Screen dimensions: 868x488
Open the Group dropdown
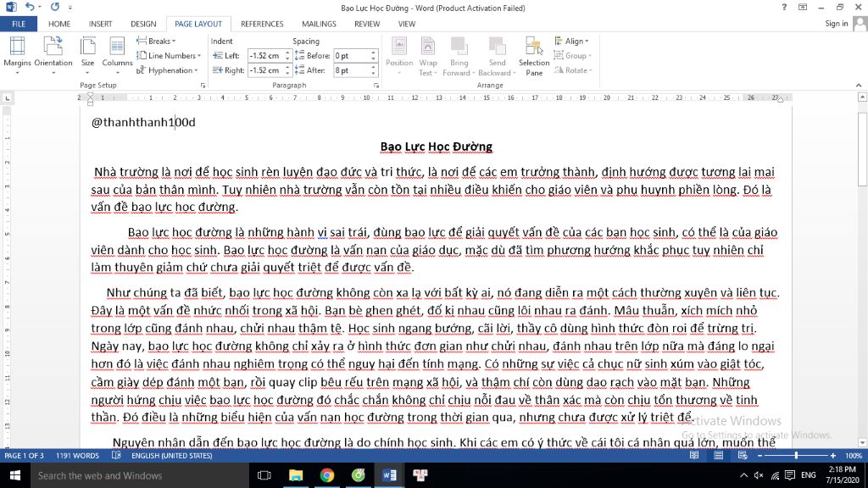(572, 55)
